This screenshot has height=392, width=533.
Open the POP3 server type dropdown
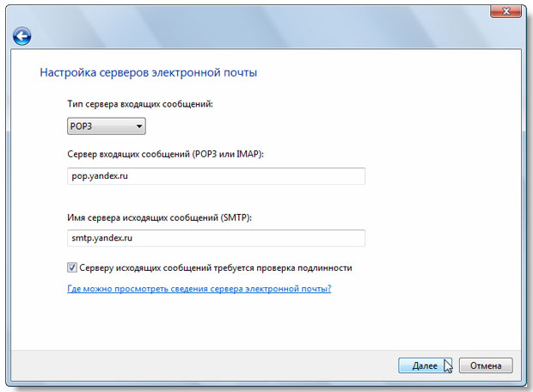click(107, 126)
